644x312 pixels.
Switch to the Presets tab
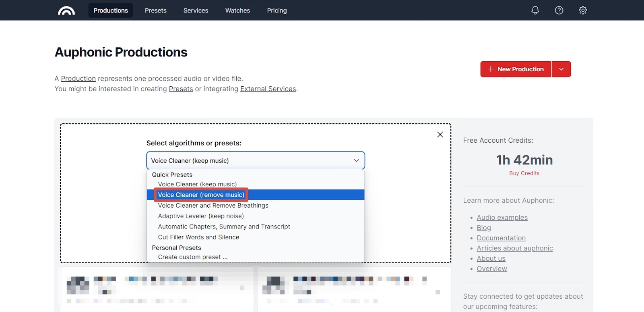[x=155, y=10]
